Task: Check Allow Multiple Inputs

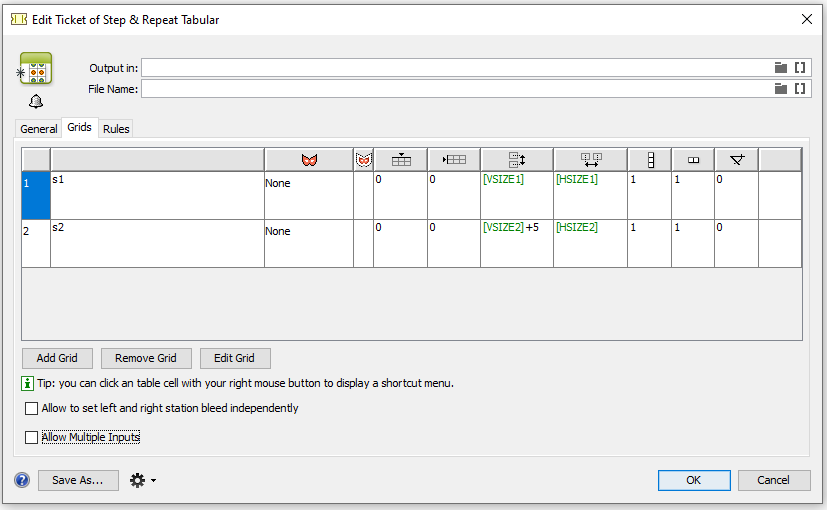Action: pyautogui.click(x=32, y=437)
